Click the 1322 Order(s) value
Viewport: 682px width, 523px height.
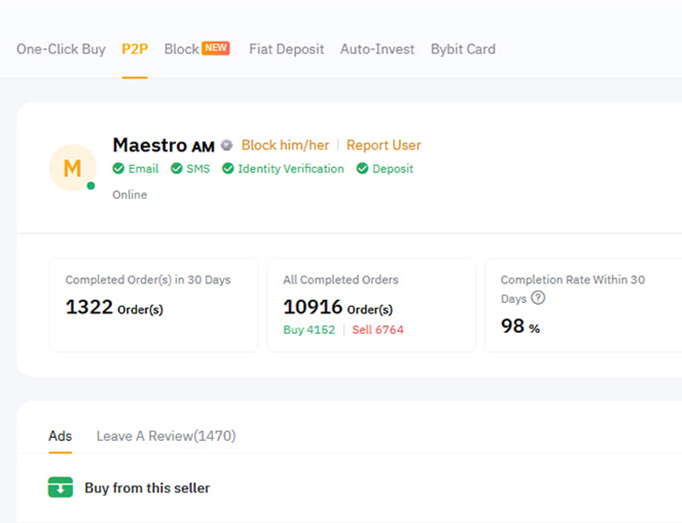[114, 307]
